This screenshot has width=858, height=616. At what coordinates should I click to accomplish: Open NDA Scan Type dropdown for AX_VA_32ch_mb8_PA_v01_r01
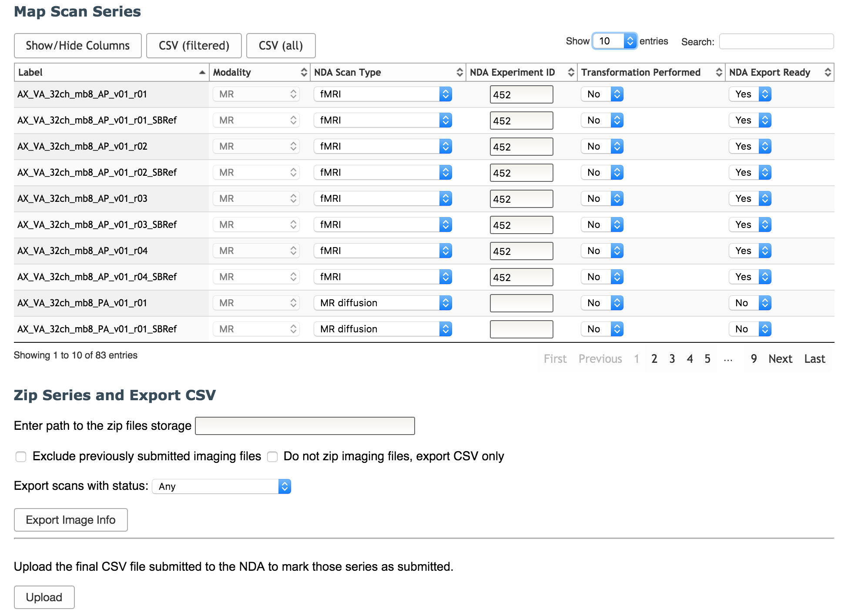(x=383, y=303)
